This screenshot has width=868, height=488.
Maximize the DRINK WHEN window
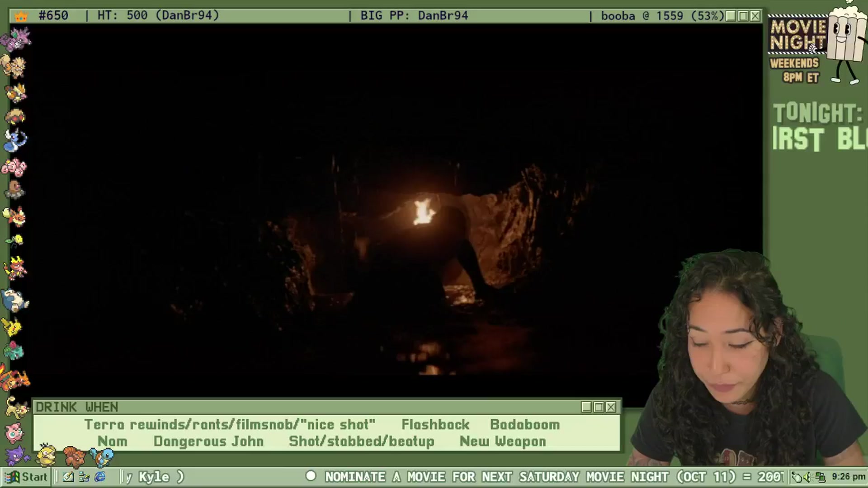pos(599,407)
